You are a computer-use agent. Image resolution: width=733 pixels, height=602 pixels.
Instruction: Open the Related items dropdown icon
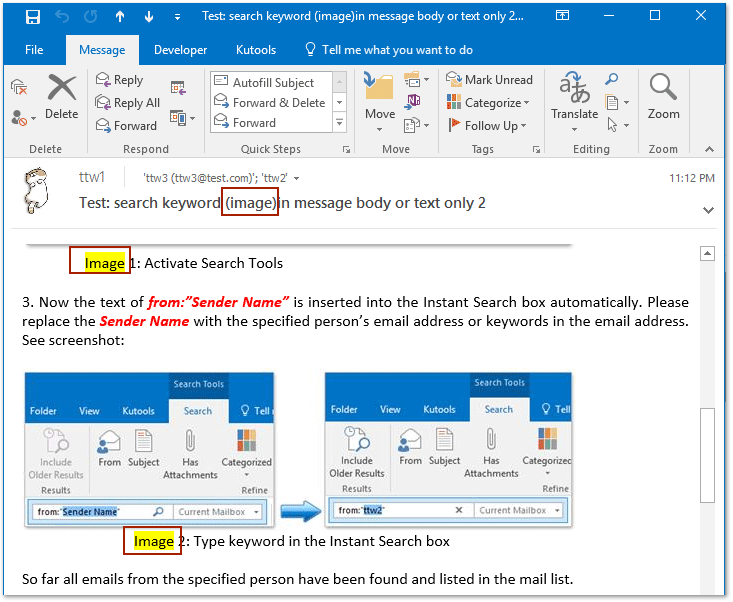click(x=617, y=102)
